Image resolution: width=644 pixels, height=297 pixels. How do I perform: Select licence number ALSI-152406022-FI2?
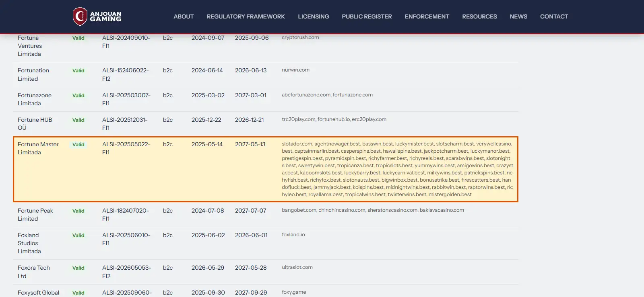(126, 74)
